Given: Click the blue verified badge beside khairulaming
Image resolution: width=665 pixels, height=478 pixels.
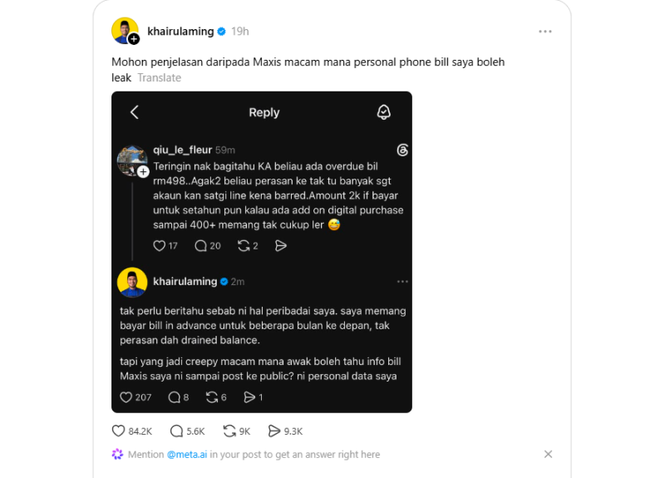Looking at the screenshot, I should tap(221, 31).
